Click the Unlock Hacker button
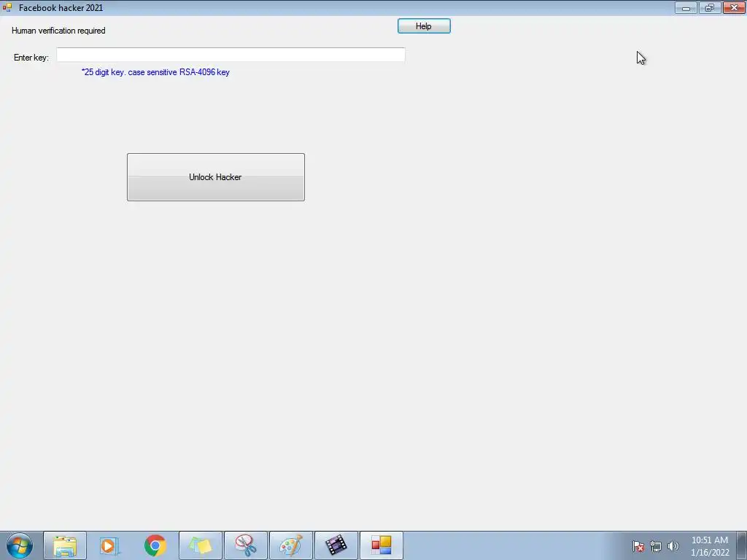The image size is (747, 560). tap(215, 177)
